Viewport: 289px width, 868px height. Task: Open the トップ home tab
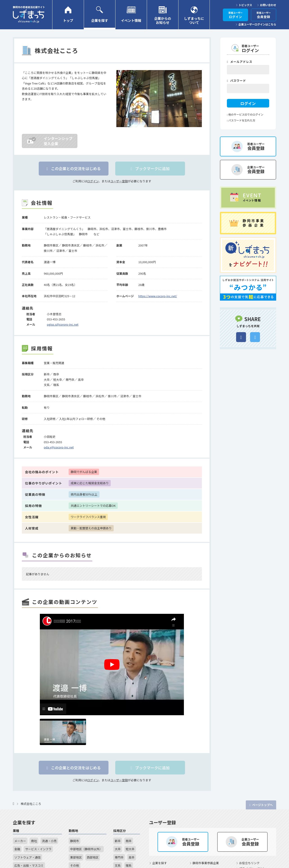68,14
